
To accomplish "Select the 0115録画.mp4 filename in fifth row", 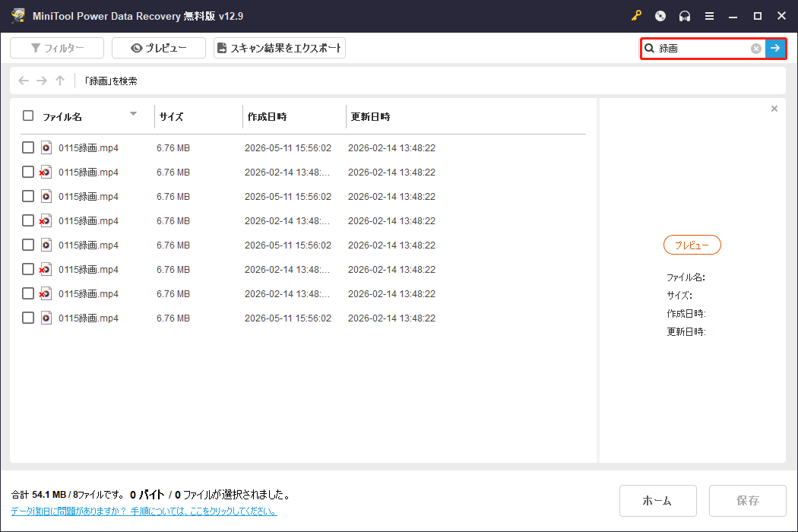I will (89, 245).
